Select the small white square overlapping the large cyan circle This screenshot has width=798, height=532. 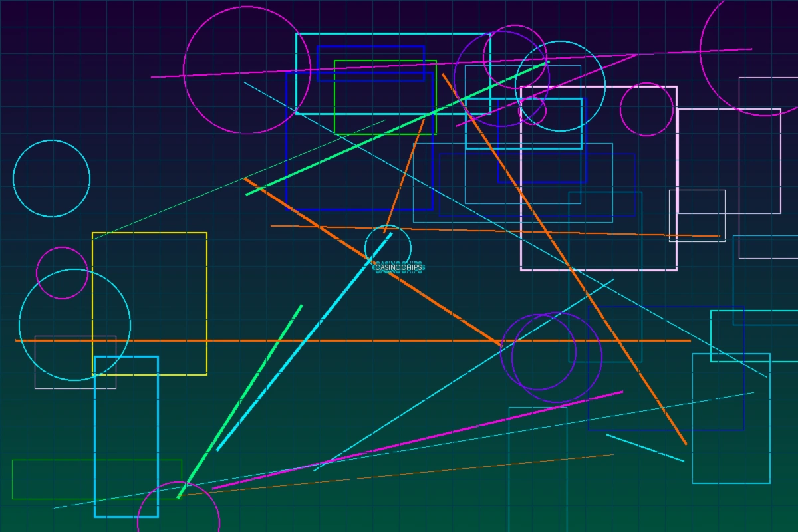[x=74, y=388]
